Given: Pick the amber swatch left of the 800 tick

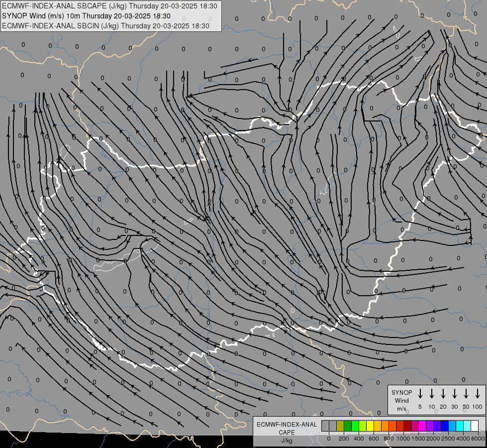Looking at the screenshot, I should coord(378,426).
